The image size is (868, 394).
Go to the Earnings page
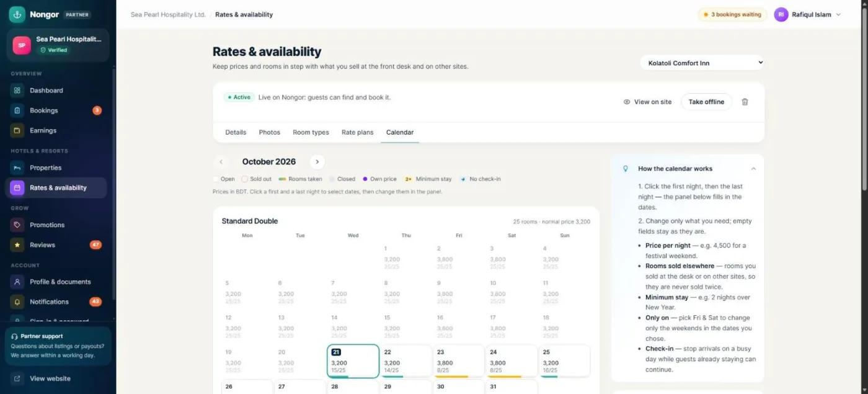point(56,130)
